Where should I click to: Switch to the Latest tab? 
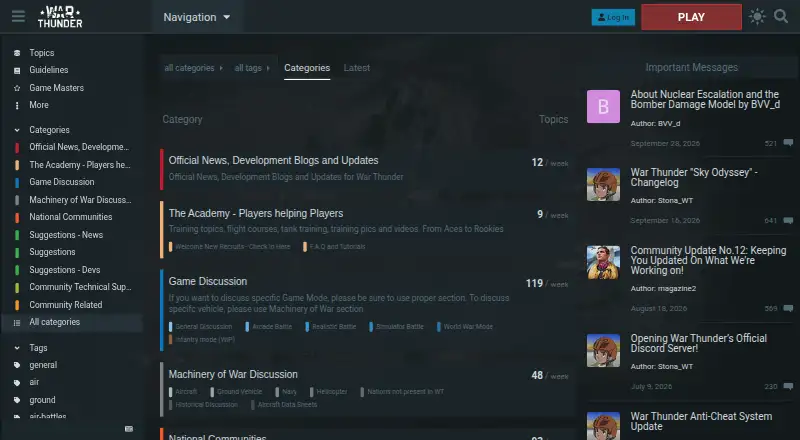pyautogui.click(x=357, y=68)
